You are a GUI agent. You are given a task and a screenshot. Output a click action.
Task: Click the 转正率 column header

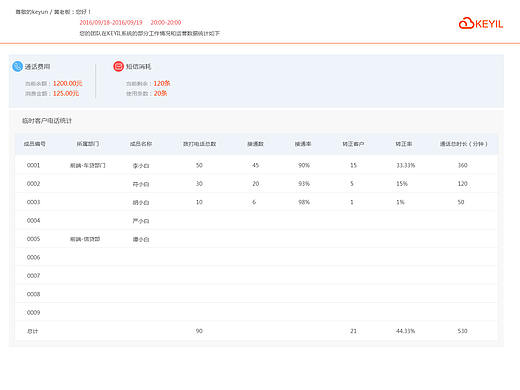404,144
